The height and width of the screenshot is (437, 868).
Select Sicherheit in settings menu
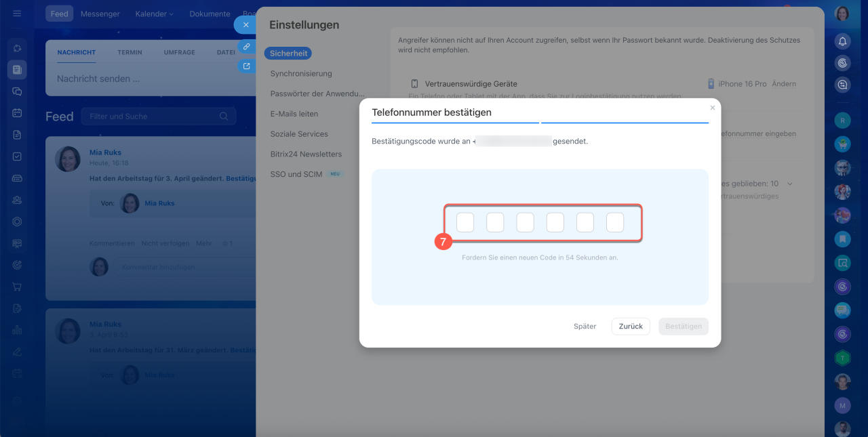(288, 53)
